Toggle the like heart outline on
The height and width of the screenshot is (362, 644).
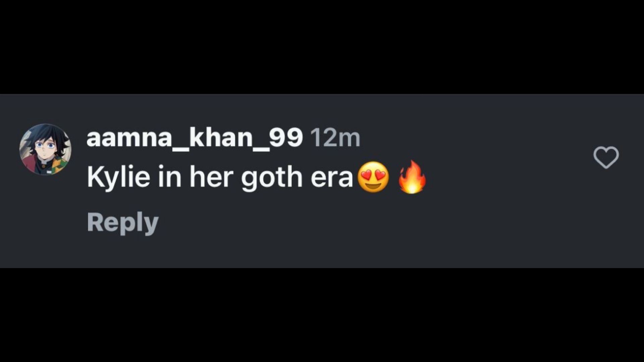click(606, 157)
